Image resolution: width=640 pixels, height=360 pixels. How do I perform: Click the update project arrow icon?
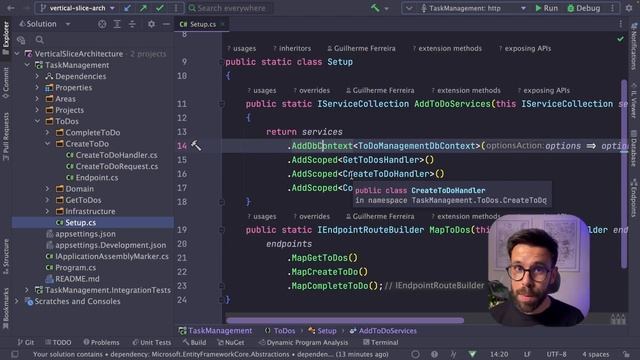tap(128, 8)
